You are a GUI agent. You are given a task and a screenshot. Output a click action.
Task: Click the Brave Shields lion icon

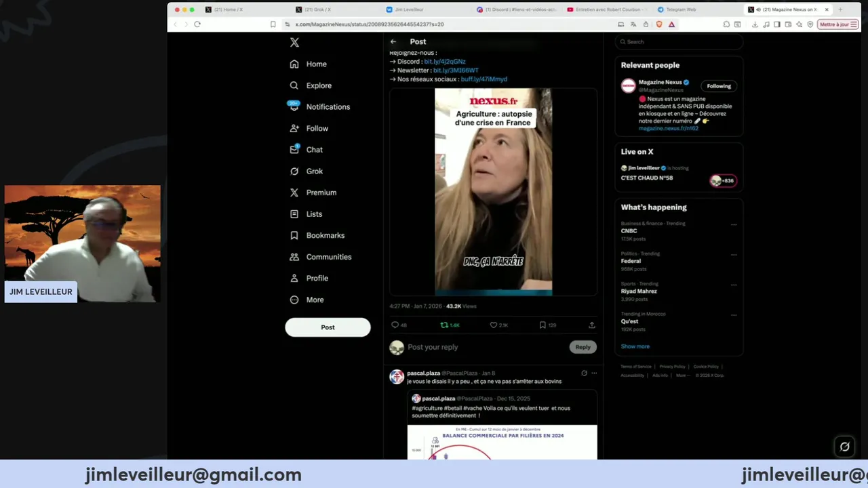tap(658, 24)
